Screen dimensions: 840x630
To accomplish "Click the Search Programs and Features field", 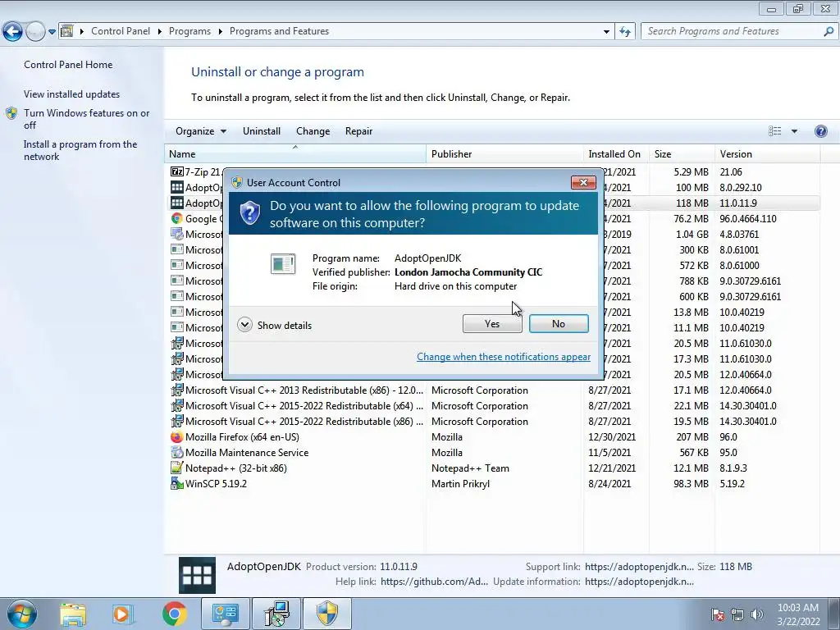I will coord(733,32).
